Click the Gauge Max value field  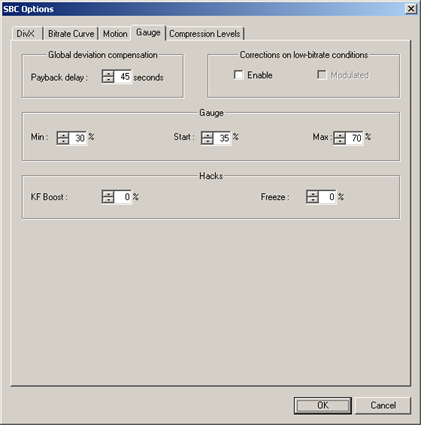[354, 138]
